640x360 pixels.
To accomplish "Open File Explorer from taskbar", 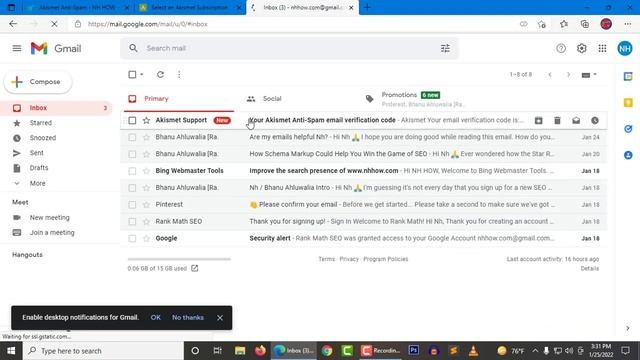I will coord(240,351).
